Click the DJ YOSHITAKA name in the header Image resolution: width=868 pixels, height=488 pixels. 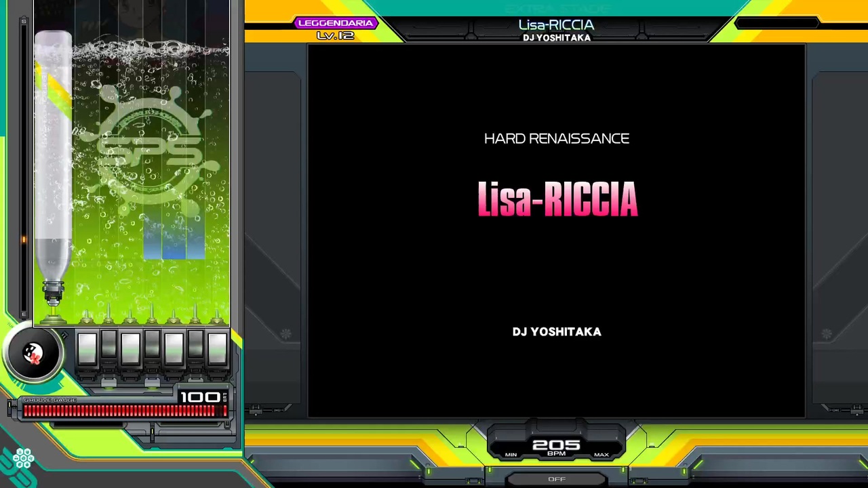(x=557, y=38)
